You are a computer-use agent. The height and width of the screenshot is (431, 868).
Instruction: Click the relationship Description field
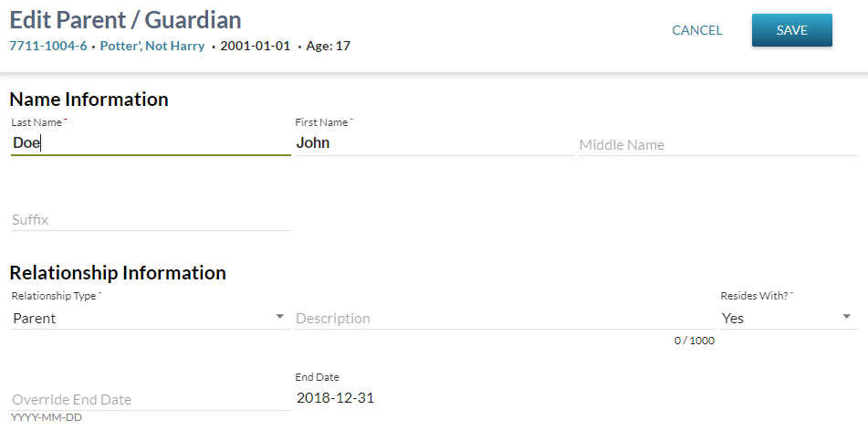pos(505,319)
